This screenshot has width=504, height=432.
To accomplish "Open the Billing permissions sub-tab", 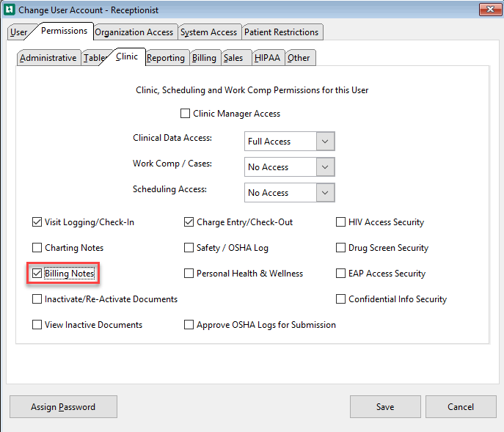I will (205, 58).
